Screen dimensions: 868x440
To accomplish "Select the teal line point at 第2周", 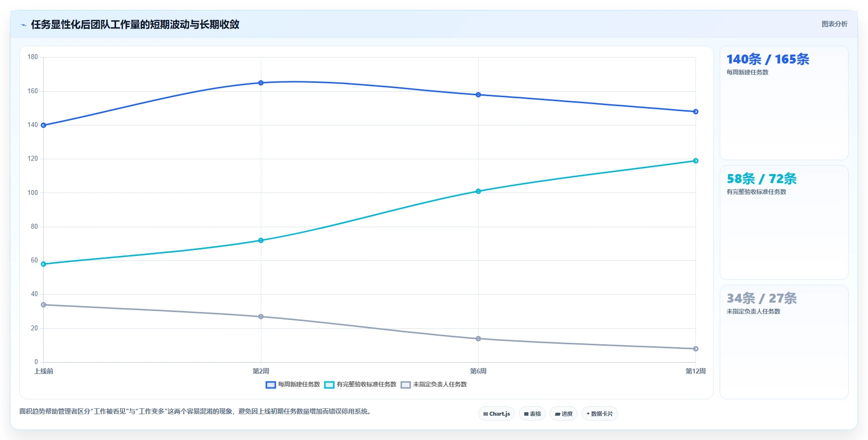I will (261, 241).
